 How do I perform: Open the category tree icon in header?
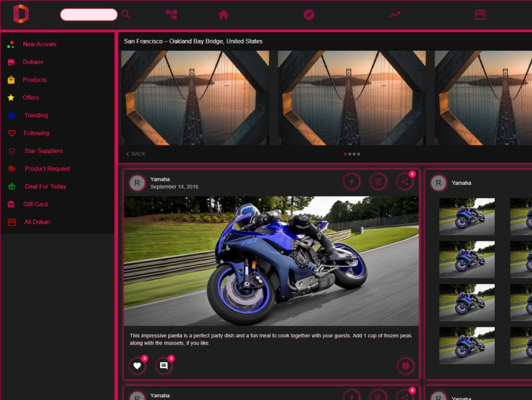tap(171, 14)
